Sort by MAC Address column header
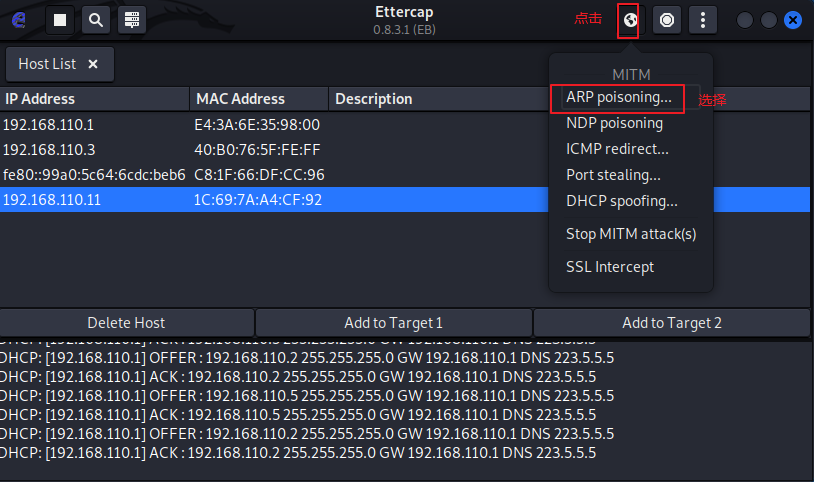814x482 pixels. 259,99
